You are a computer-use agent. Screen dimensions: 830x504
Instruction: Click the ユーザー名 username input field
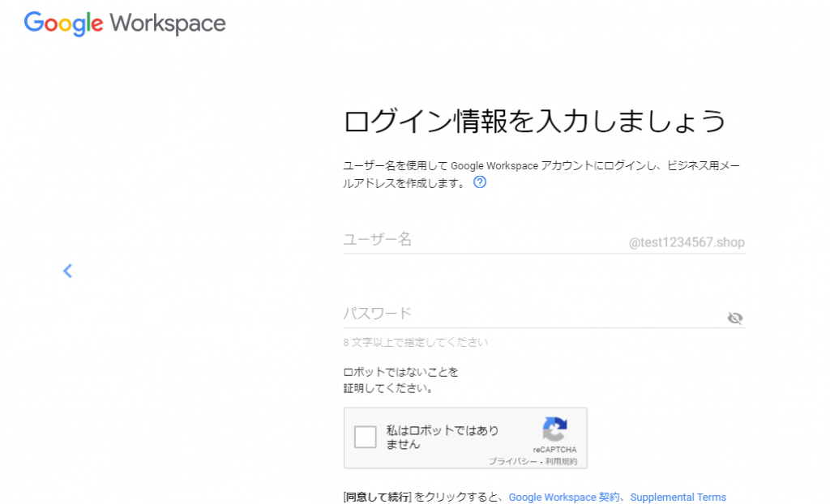click(446, 239)
